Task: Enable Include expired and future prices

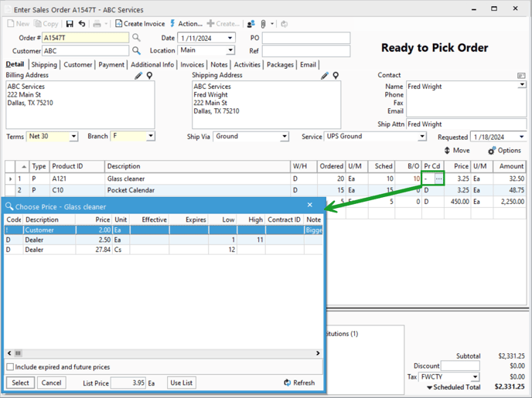Action: tap(11, 367)
